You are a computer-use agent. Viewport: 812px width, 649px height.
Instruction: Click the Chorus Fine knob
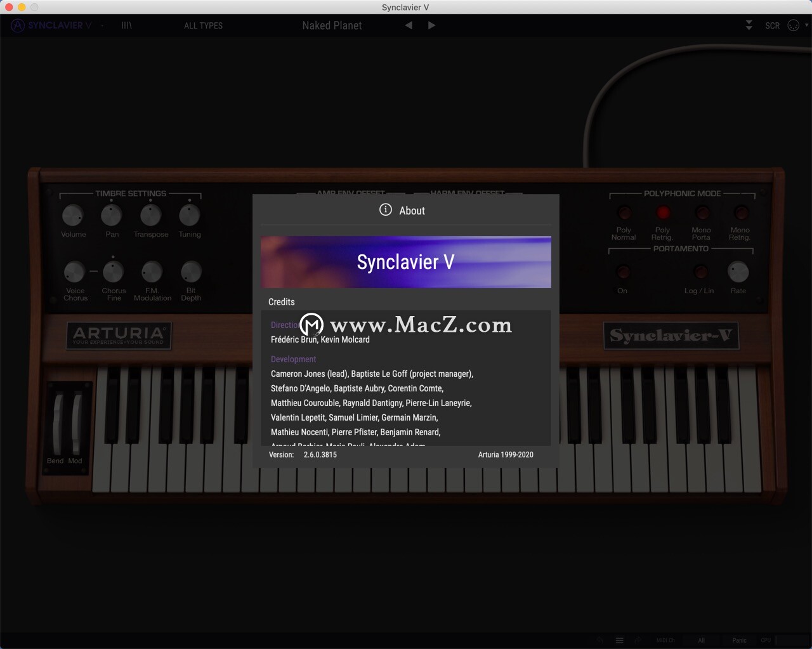113,272
